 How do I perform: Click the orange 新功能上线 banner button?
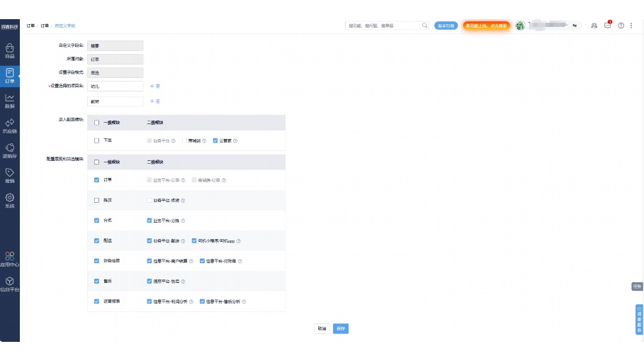tap(486, 26)
